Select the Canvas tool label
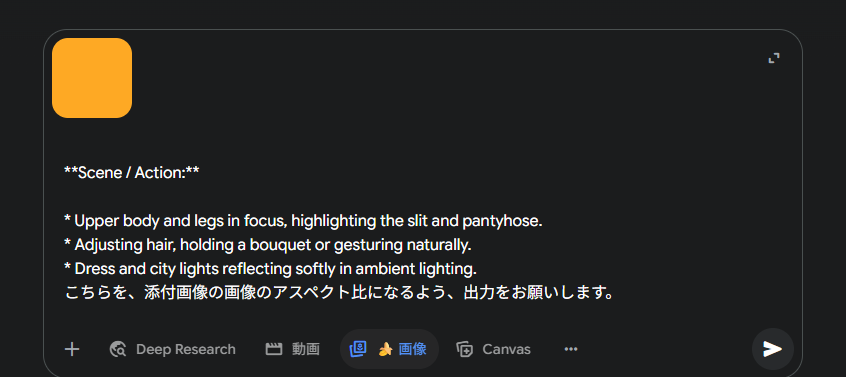Screen dimensions: 846x377 click(x=506, y=349)
